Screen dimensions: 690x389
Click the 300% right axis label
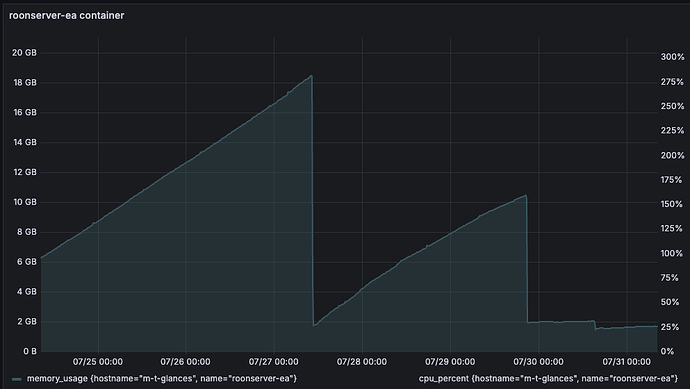pyautogui.click(x=672, y=57)
